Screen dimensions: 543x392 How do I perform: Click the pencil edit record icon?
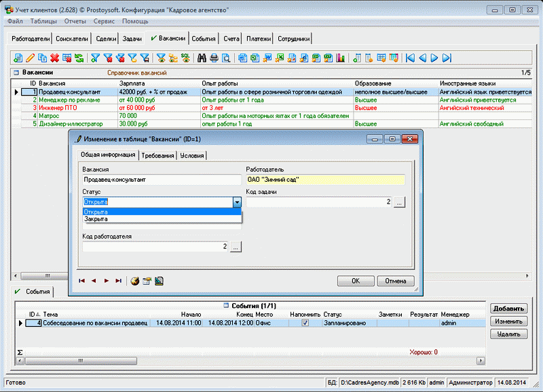[x=30, y=58]
